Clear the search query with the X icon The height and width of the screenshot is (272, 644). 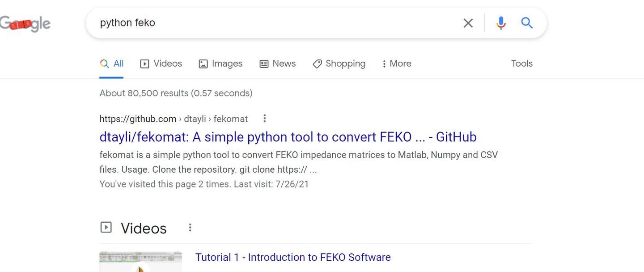pyautogui.click(x=468, y=22)
